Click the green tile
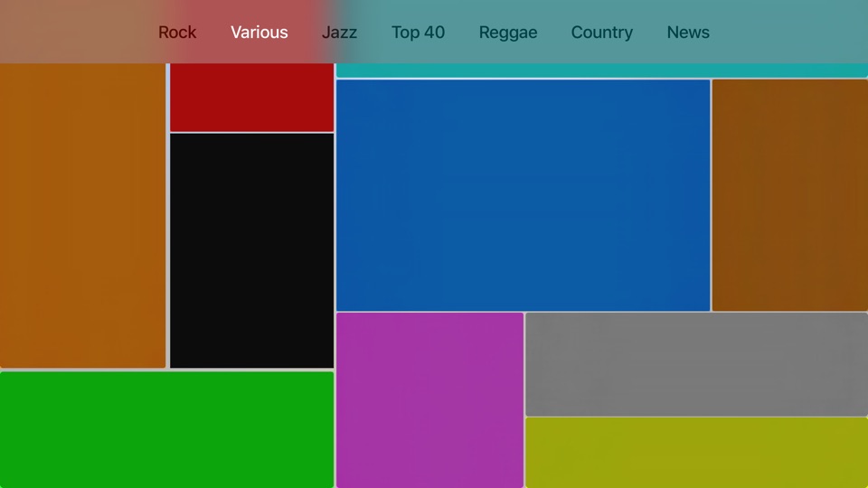 coord(166,429)
